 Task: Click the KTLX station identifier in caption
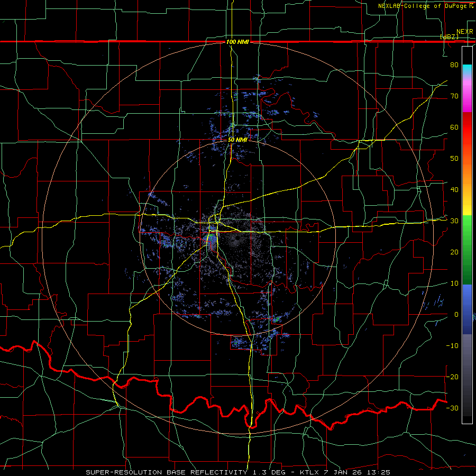point(310,472)
